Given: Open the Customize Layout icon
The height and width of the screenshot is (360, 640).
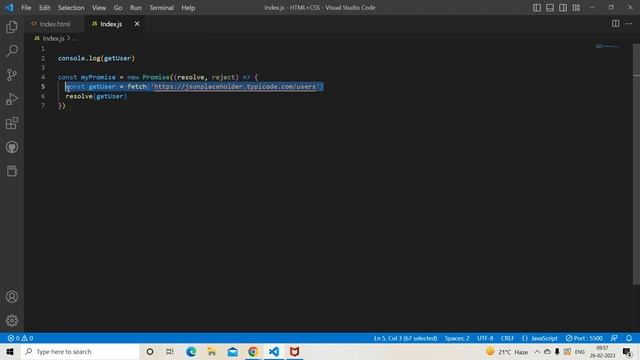Looking at the screenshot, I should (576, 8).
